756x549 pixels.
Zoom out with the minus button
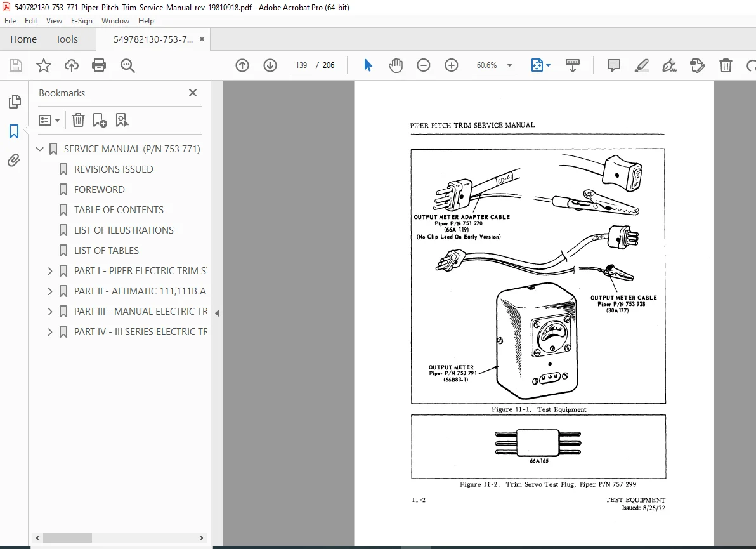(x=423, y=65)
